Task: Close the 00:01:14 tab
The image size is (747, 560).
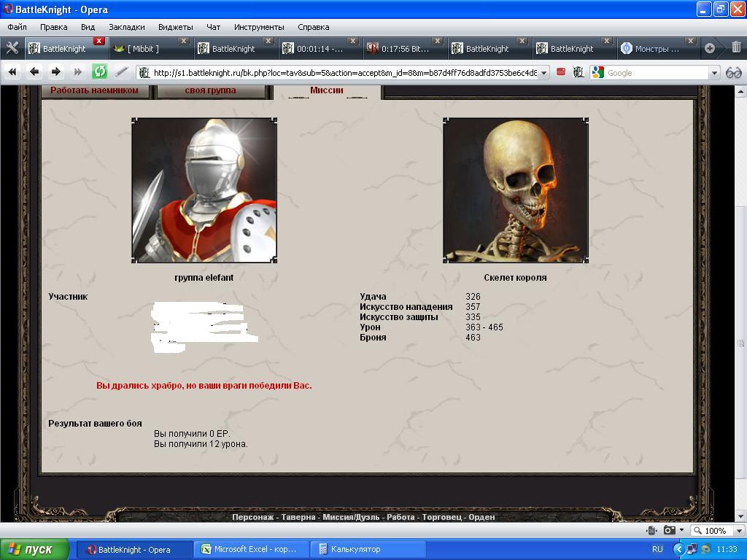Action: [353, 41]
